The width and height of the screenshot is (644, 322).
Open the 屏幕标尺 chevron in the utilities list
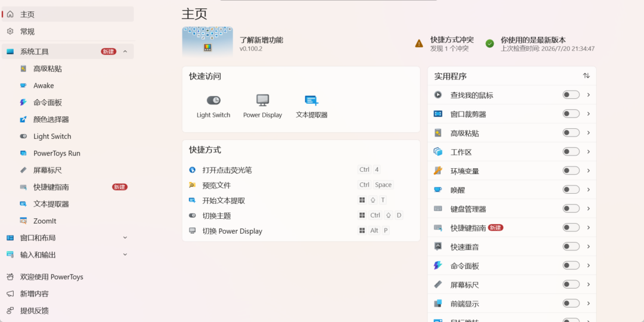pos(588,284)
